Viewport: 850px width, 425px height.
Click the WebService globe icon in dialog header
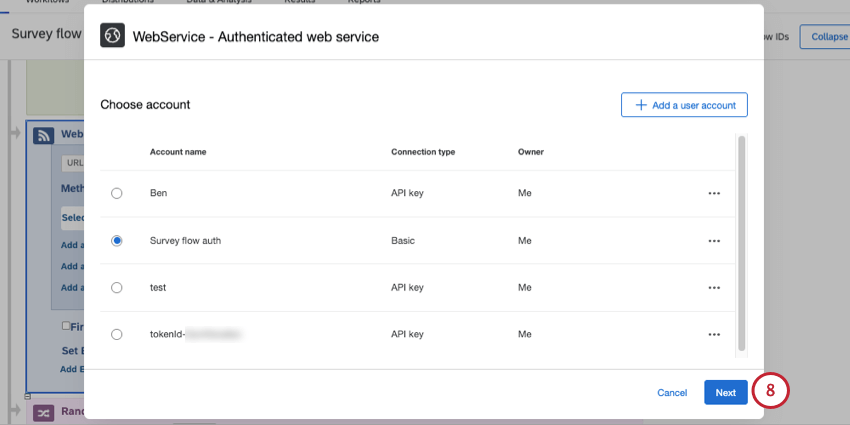pyautogui.click(x=112, y=36)
